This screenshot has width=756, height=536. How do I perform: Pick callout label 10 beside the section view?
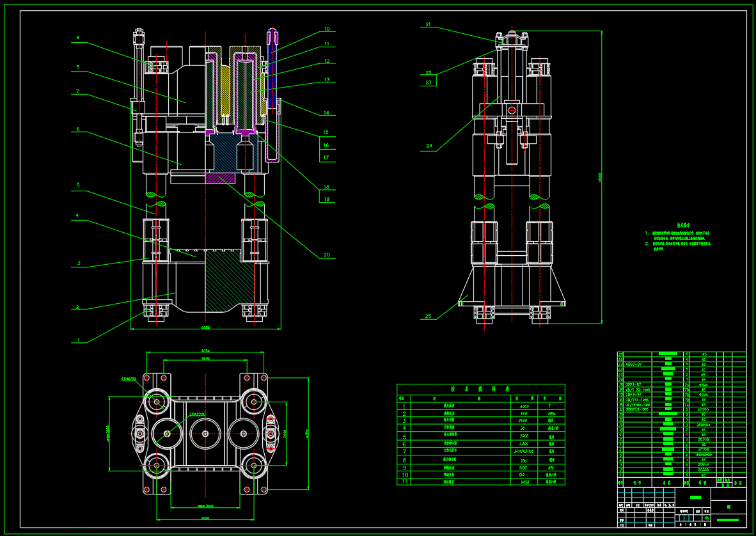pyautogui.click(x=327, y=29)
